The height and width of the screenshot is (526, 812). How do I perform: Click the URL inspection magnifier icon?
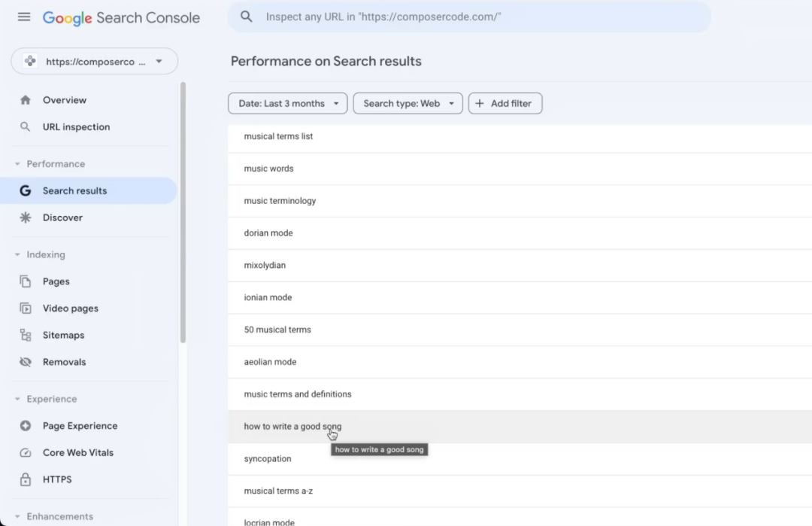click(26, 127)
